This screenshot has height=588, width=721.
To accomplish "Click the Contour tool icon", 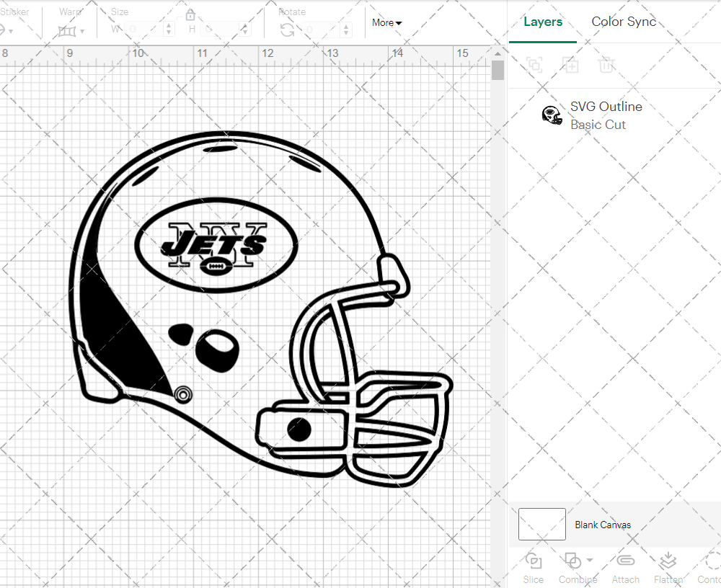I will [711, 561].
